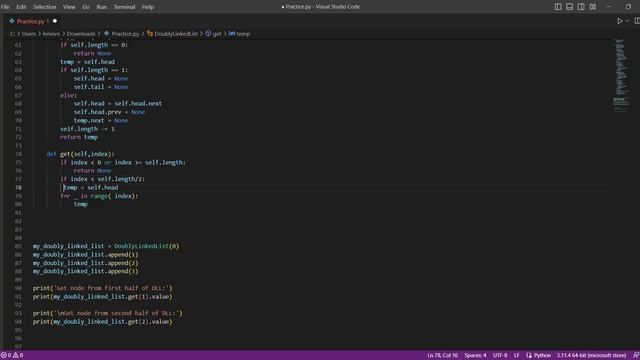The image size is (640, 360).
Task: Click 'for _ in range( index):' line
Action: point(99,196)
